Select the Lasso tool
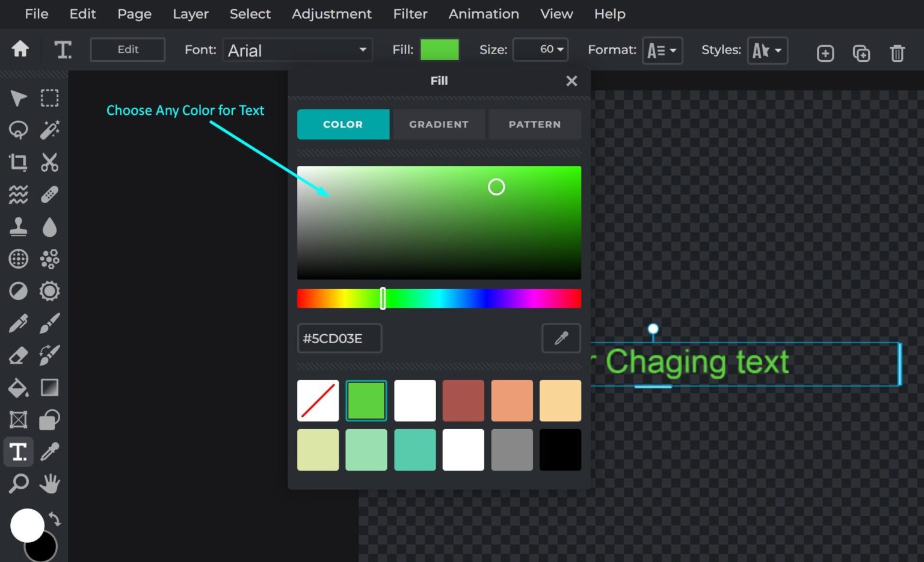The image size is (924, 562). click(x=18, y=130)
